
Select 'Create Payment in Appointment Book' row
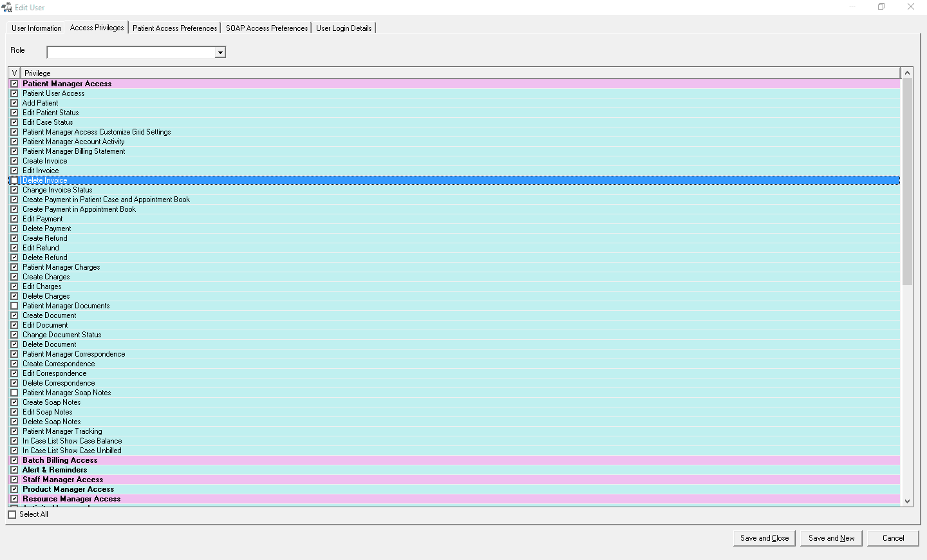[454, 209]
